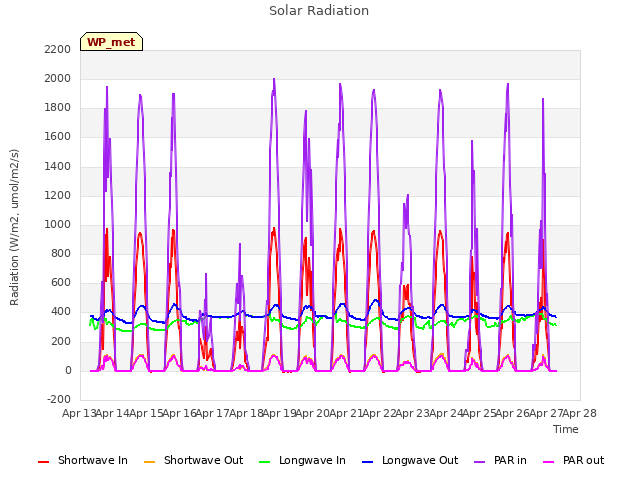Select the green Longwave In legend swatch
Viewport: 640px width, 480px height.
point(264,462)
